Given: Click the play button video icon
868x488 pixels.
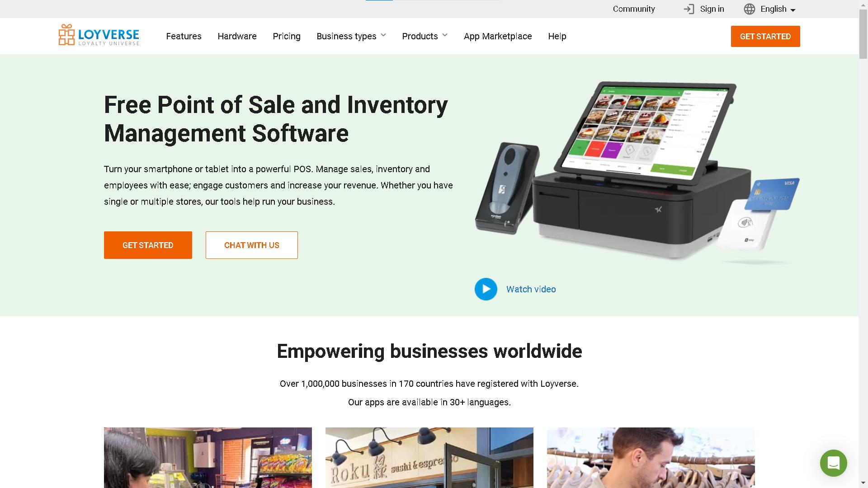Looking at the screenshot, I should pos(485,289).
